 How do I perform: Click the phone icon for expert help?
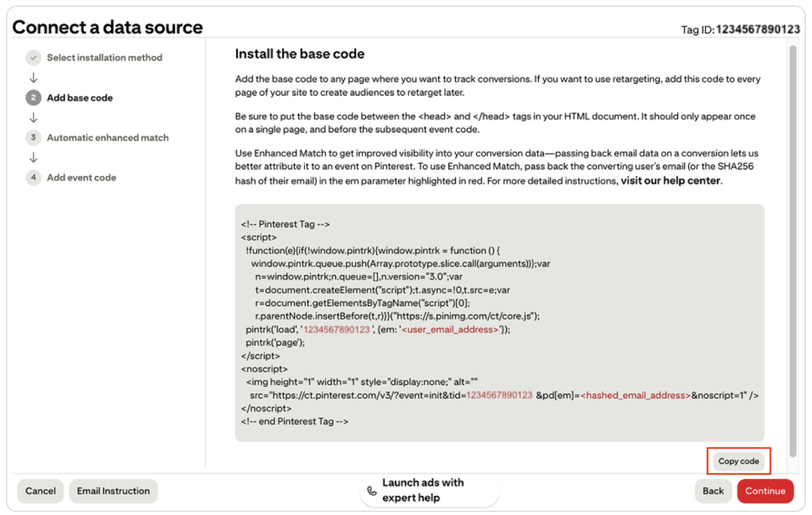[372, 491]
